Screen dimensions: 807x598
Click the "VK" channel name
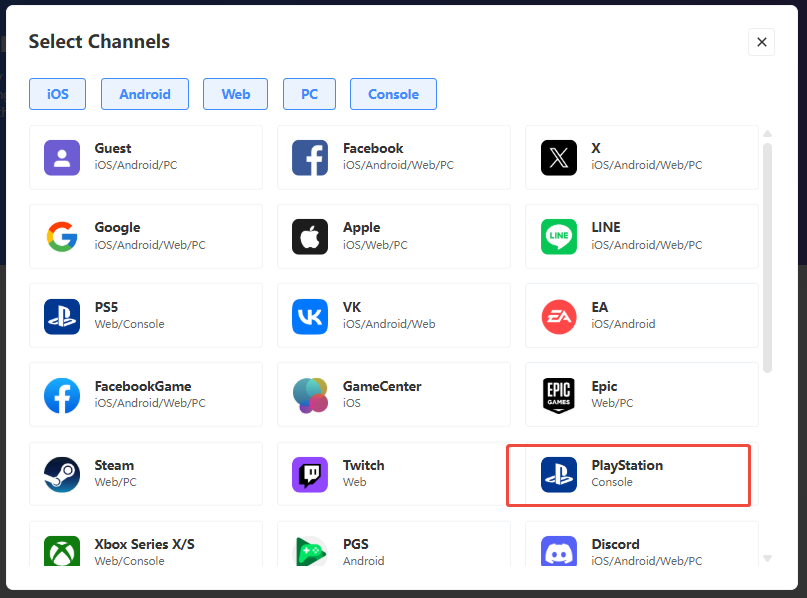[352, 307]
